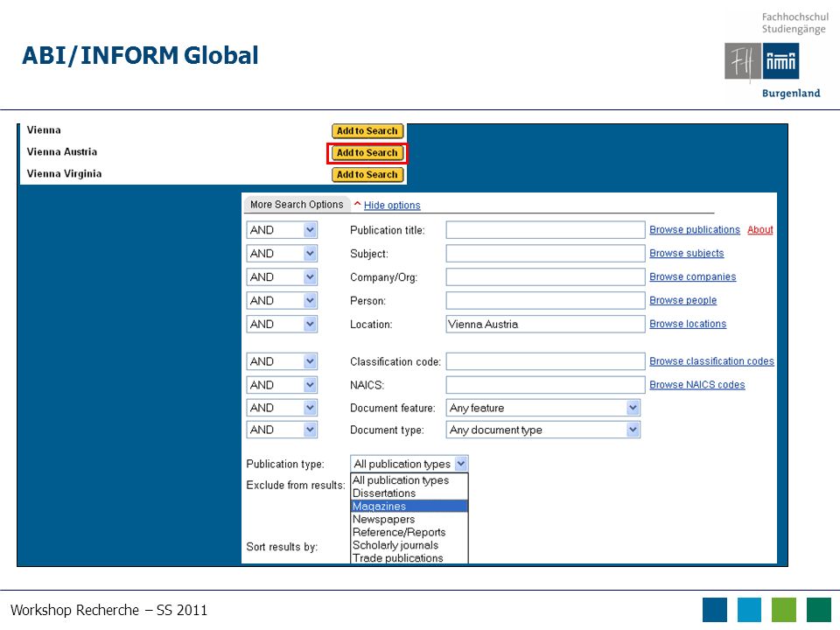This screenshot has width=840, height=630.
Task: Click the Subject input field
Action: click(x=545, y=254)
